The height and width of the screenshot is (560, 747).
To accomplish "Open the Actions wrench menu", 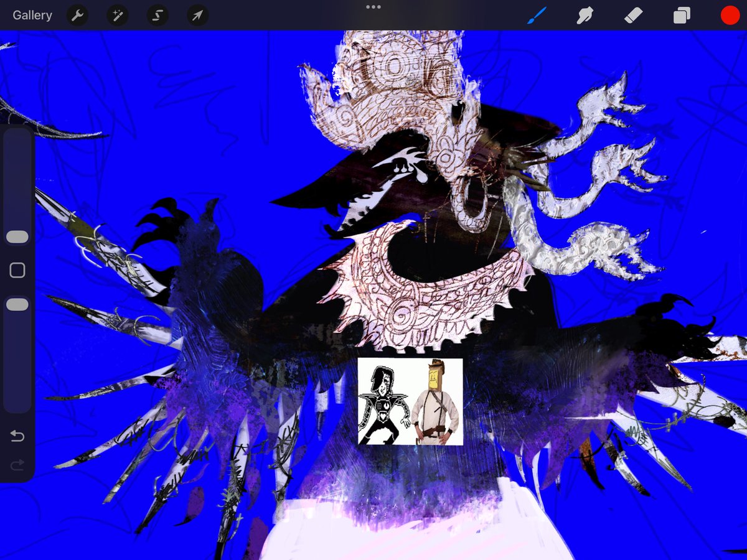I will click(77, 16).
